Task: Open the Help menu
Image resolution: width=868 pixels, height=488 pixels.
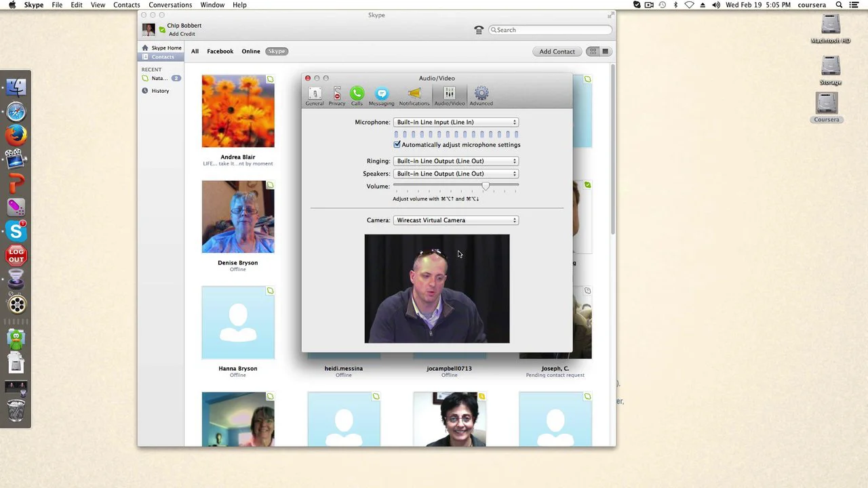Action: [239, 5]
